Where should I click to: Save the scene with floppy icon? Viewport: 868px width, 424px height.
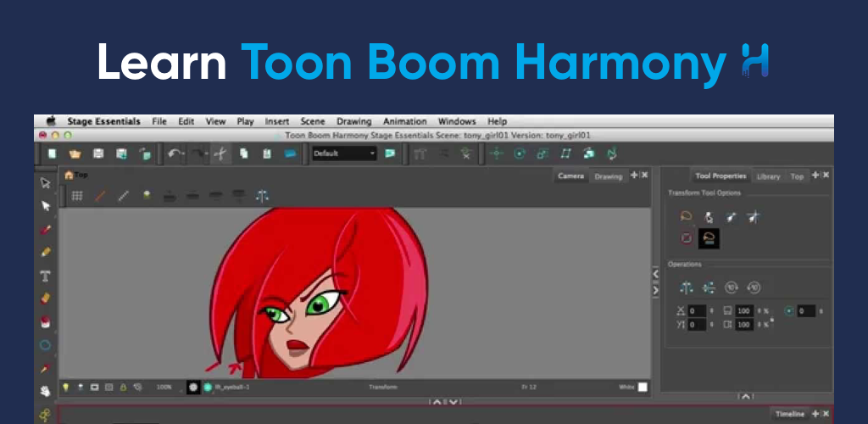[98, 153]
